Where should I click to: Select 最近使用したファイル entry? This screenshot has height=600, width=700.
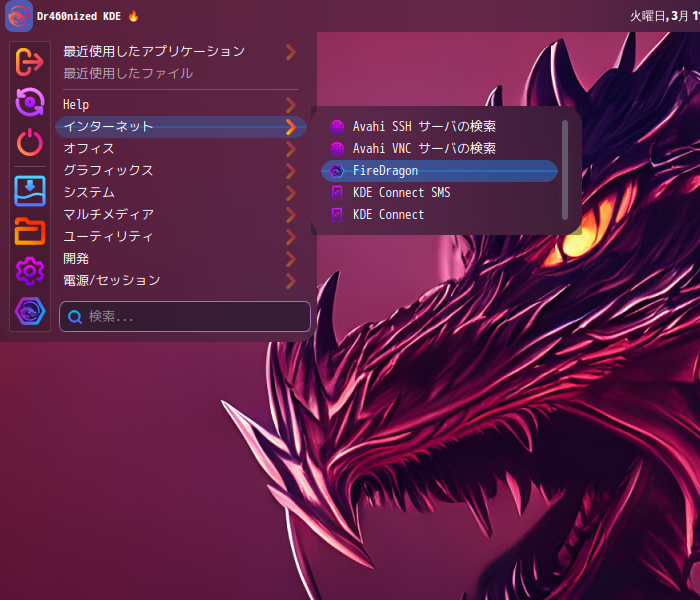180,74
